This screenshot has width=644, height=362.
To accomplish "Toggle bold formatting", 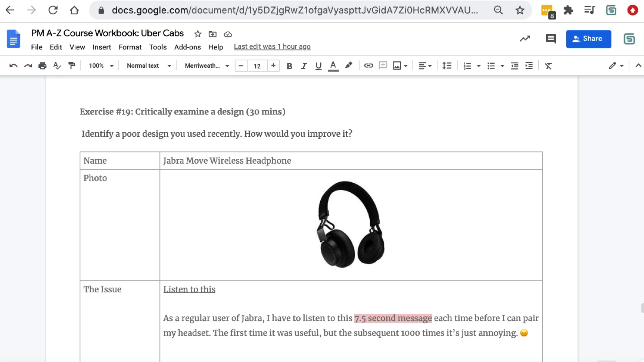I will pos(289,66).
